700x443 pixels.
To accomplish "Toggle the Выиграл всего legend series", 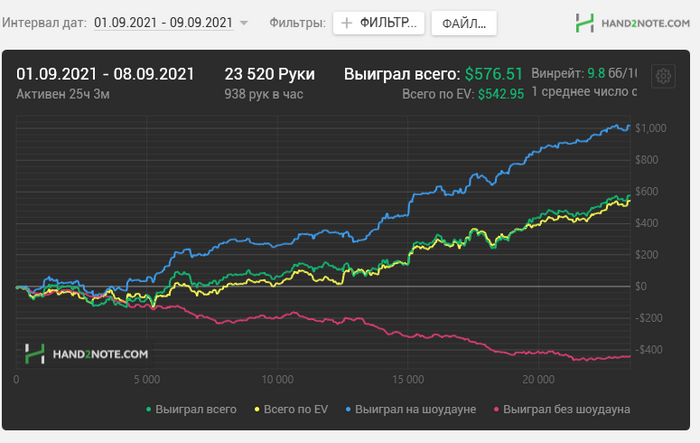I will coord(192,410).
